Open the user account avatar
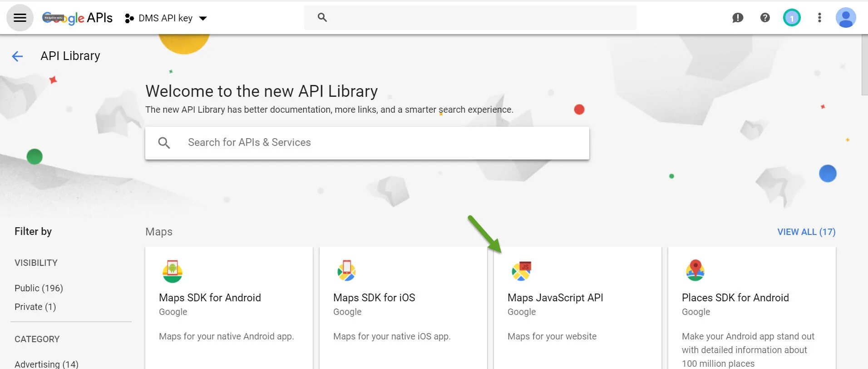The image size is (868, 369). [x=846, y=18]
